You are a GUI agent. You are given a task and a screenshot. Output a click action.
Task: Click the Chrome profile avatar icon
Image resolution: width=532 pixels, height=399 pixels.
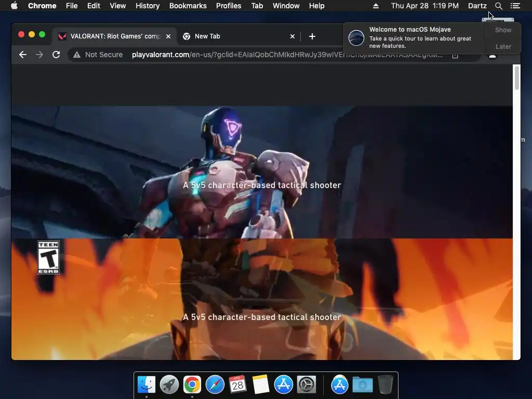pyautogui.click(x=493, y=56)
